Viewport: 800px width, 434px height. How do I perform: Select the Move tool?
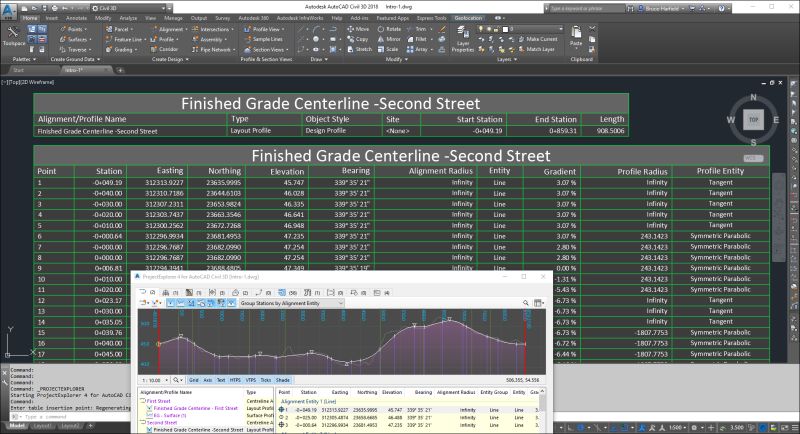[x=358, y=29]
